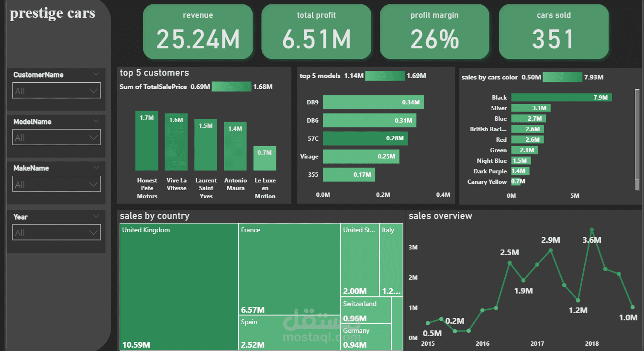Collapse the CustomerName slicer header chevron
The image size is (644, 351).
(96, 74)
